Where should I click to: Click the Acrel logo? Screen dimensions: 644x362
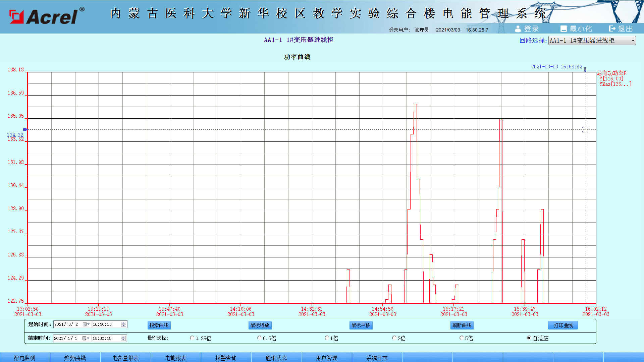coord(47,16)
